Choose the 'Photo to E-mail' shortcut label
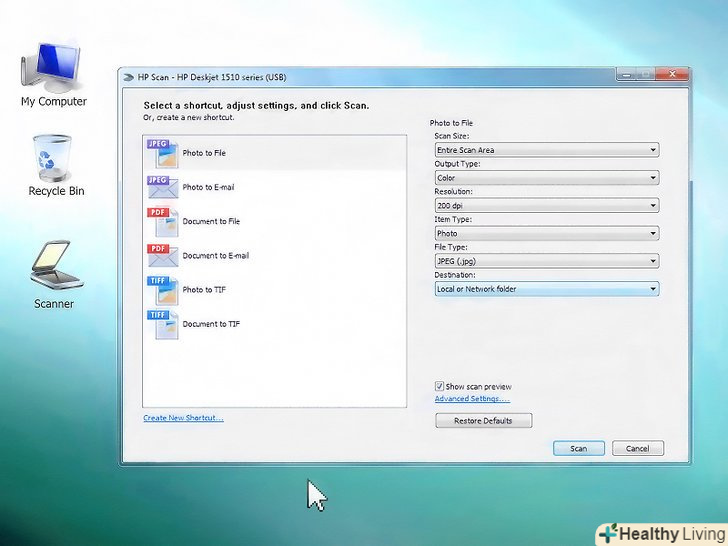Viewport: 728px width, 546px height. tap(208, 187)
